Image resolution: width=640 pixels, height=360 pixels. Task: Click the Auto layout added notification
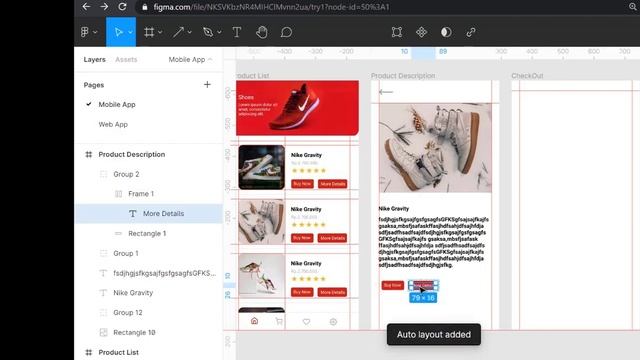click(434, 334)
